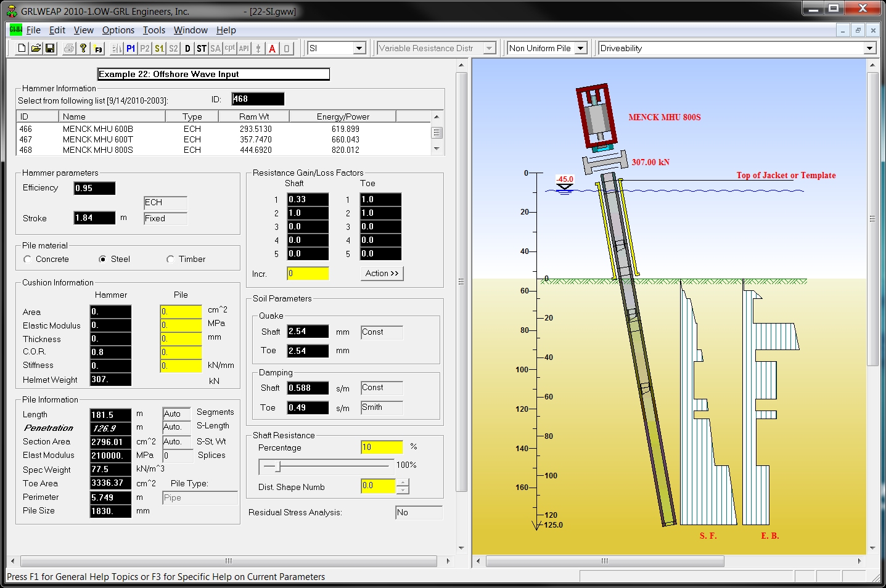
Task: Click the Energy/Power column header
Action: [343, 116]
